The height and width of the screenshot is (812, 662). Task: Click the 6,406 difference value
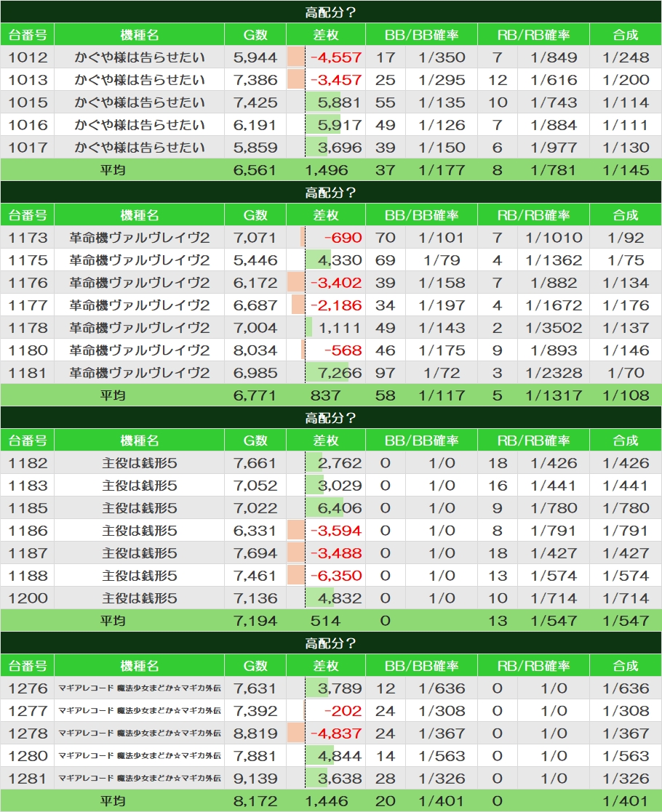pyautogui.click(x=340, y=508)
